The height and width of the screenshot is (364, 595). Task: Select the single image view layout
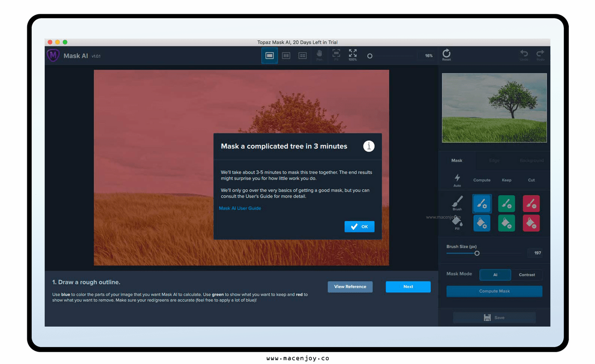(x=270, y=56)
